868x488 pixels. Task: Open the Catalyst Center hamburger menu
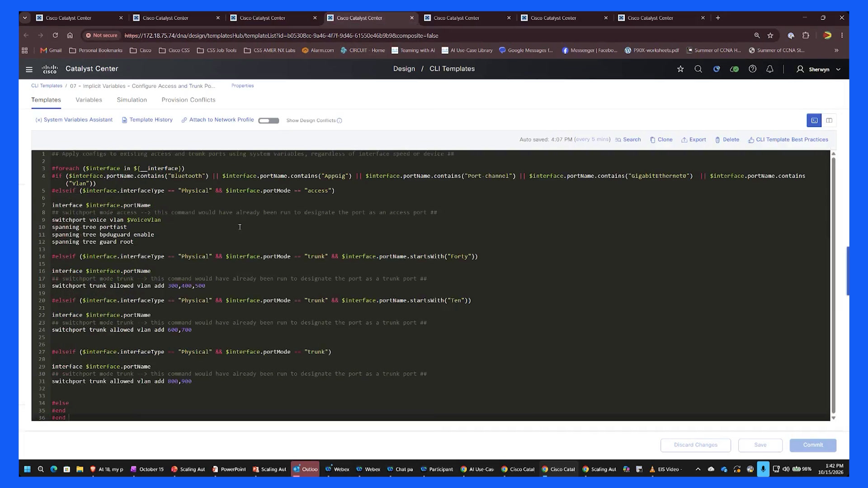pos(29,69)
